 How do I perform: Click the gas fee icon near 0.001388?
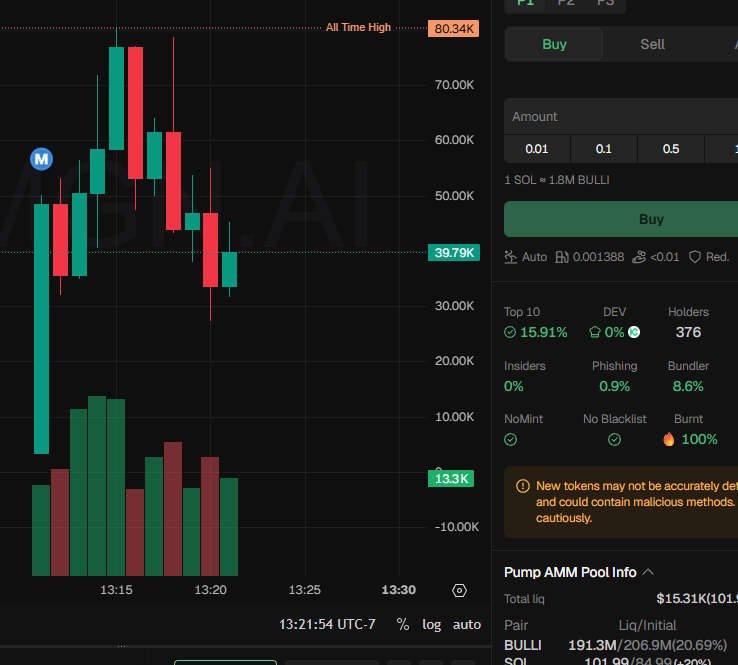coord(562,257)
